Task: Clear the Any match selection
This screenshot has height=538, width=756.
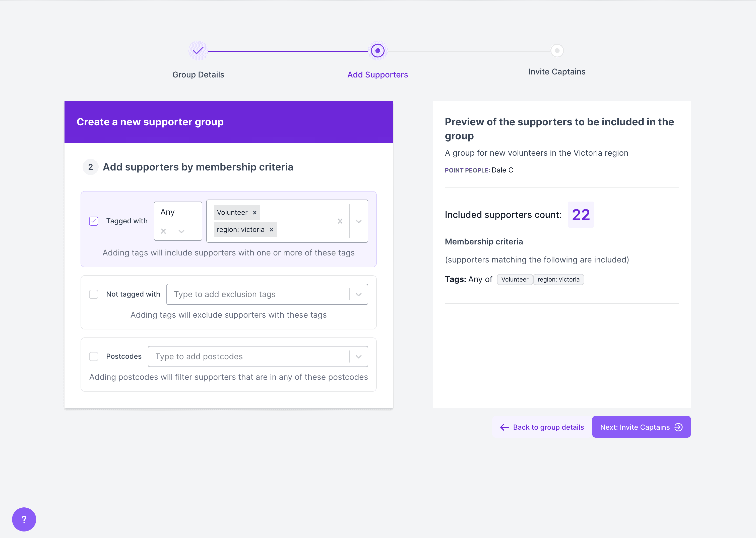Action: point(163,231)
